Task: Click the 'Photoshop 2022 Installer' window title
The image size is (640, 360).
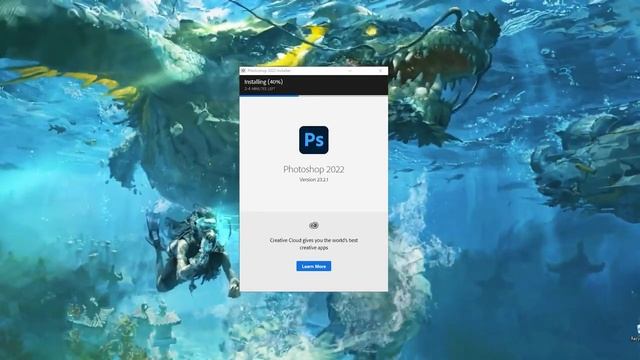Action: tap(269, 71)
